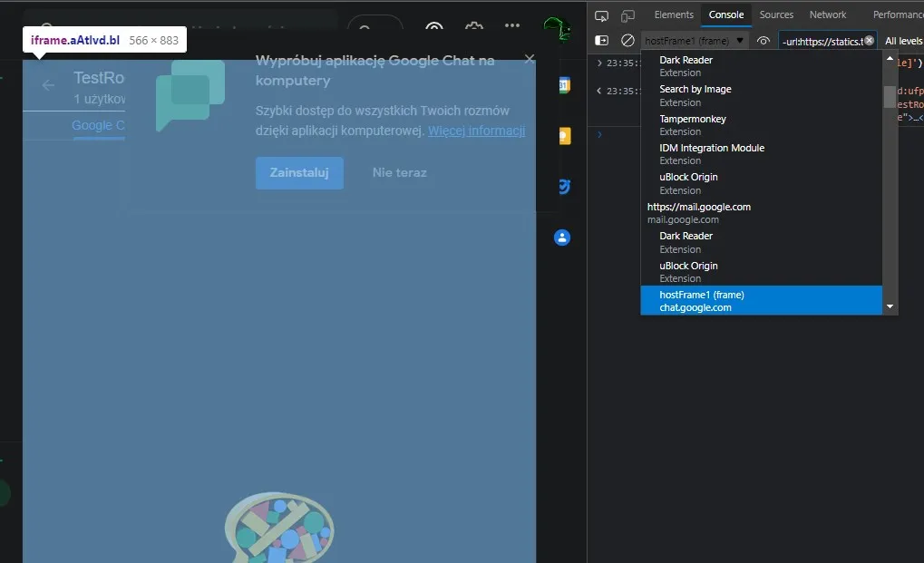Expand the first 23:35 console input entry
Screen dimensions: 924x563
coord(599,63)
